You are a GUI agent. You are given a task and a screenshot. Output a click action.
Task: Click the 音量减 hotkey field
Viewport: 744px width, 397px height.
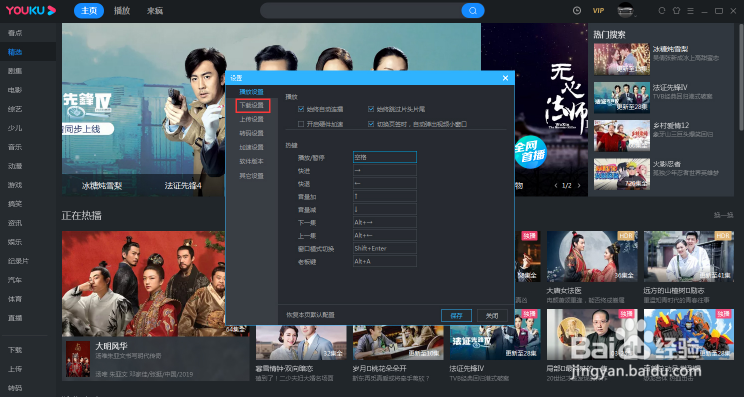pos(385,209)
